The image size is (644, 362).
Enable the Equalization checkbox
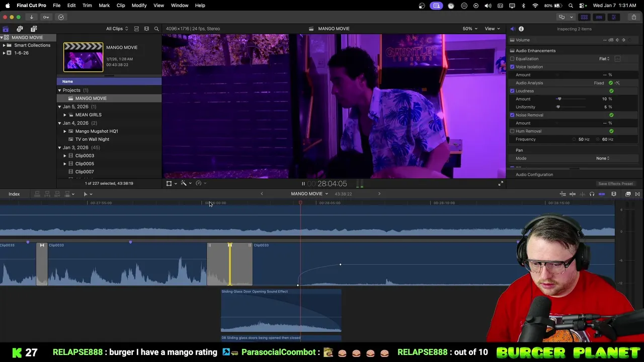[x=512, y=59]
